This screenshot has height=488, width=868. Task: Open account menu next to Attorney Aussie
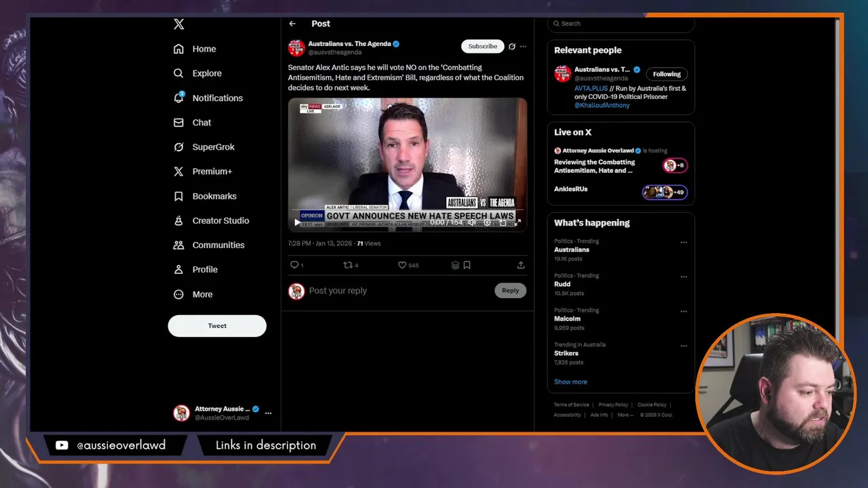tap(269, 413)
